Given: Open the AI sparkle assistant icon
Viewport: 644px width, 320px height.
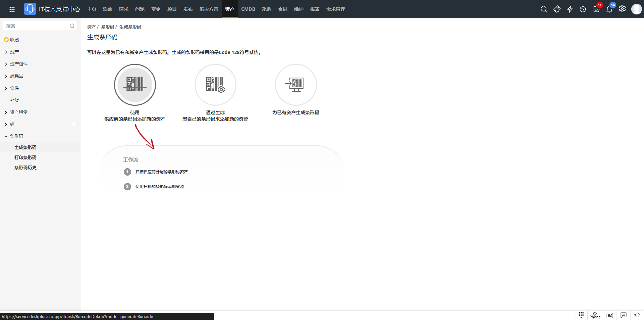Looking at the screenshot, I should [557, 9].
